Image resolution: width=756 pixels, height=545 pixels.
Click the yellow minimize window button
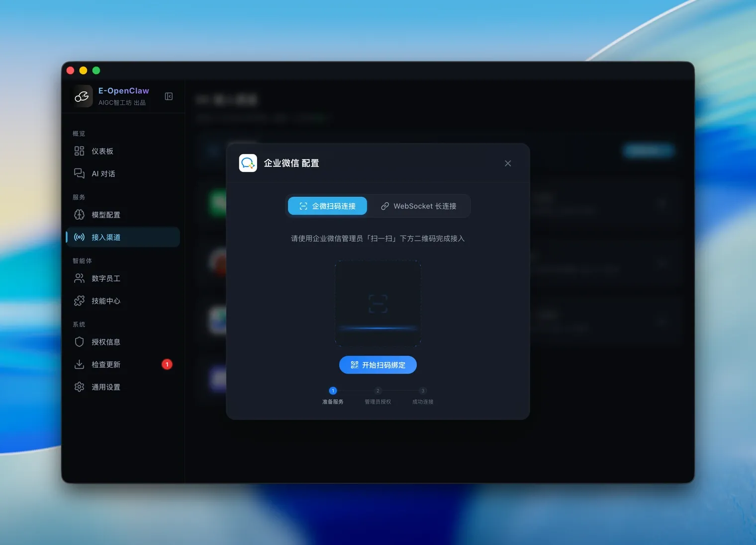[83, 71]
